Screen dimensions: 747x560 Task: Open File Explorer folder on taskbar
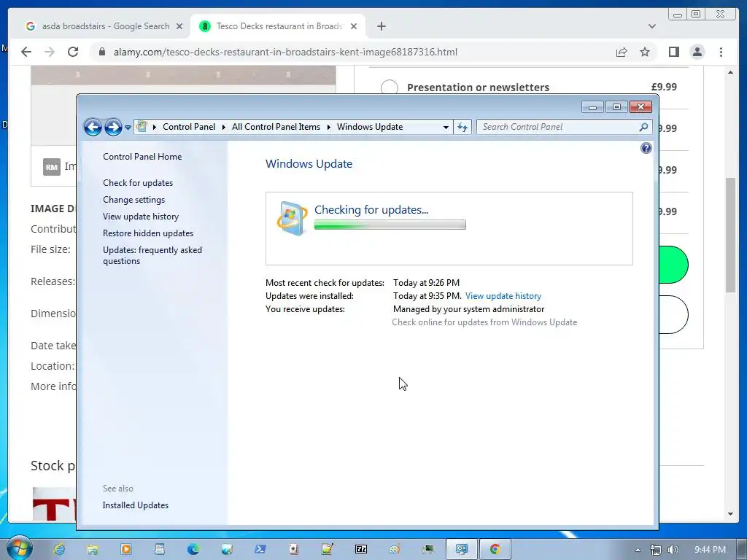coord(93,550)
